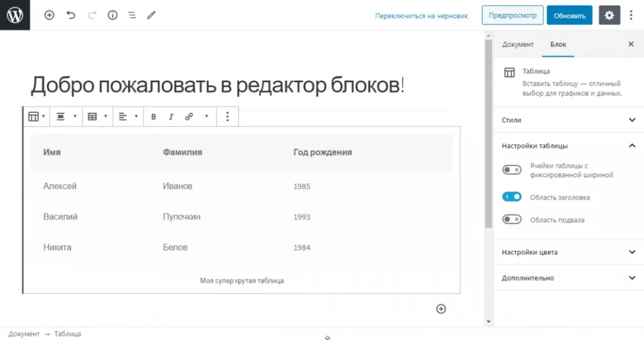Click the table caption text
The height and width of the screenshot is (340, 644).
(x=241, y=280)
